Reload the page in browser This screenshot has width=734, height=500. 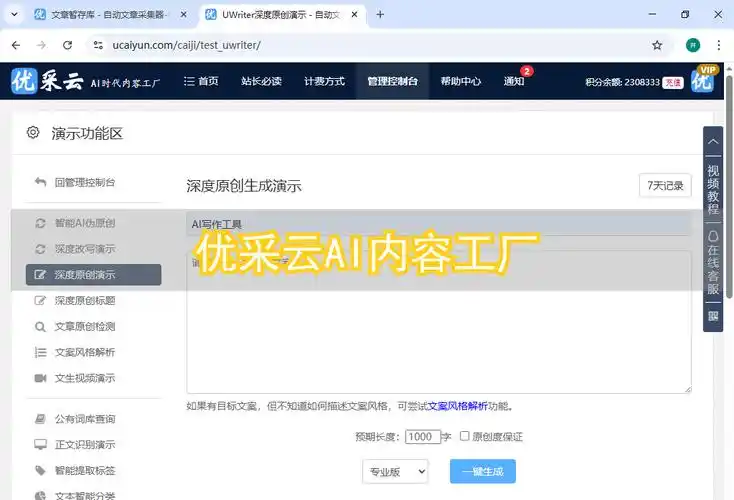[67, 45]
